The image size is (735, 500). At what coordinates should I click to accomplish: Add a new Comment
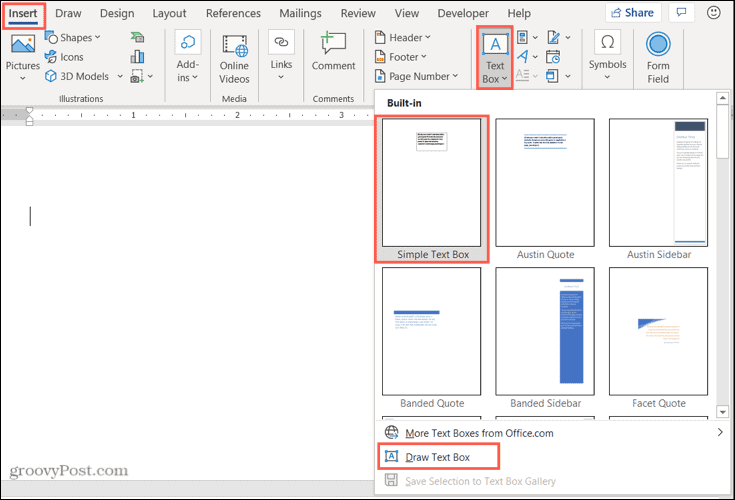[333, 52]
